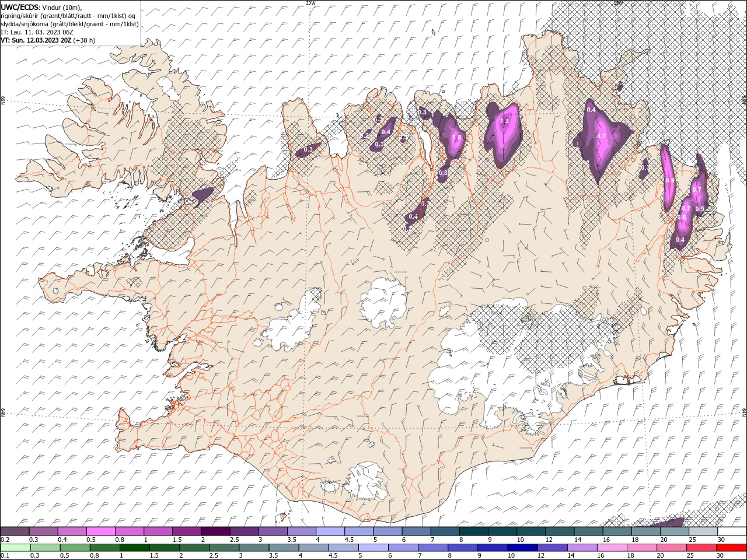Click the 1.3 snowfall value on the map
Viewport: 747px width, 560px height.
505,121
